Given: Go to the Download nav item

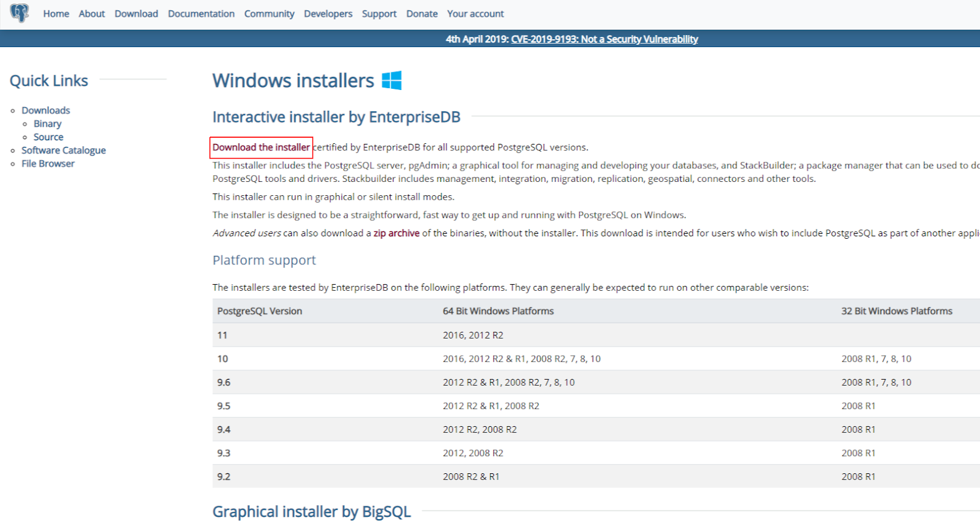Looking at the screenshot, I should [136, 13].
